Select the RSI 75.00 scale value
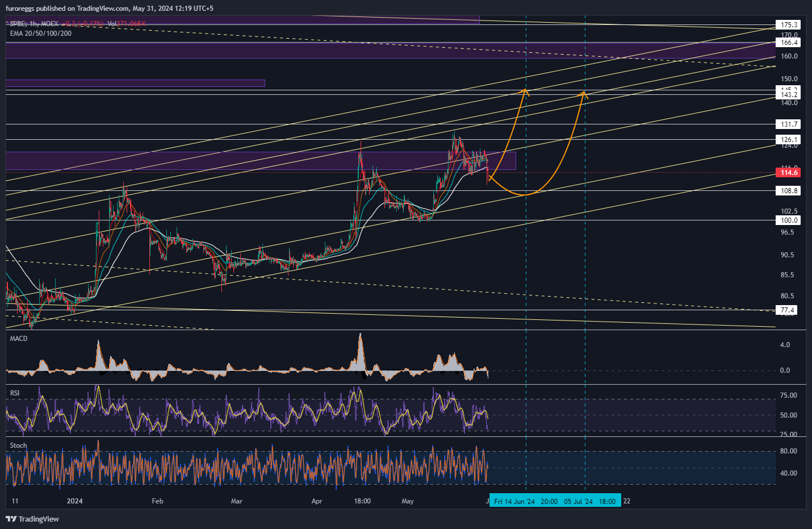The image size is (812, 529). pyautogui.click(x=789, y=395)
